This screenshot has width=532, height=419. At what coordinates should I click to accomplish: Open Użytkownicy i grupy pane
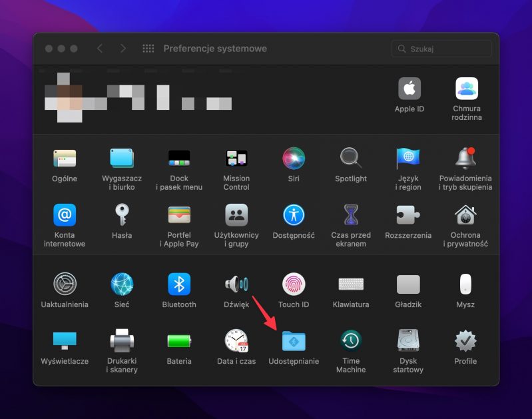tap(236, 215)
